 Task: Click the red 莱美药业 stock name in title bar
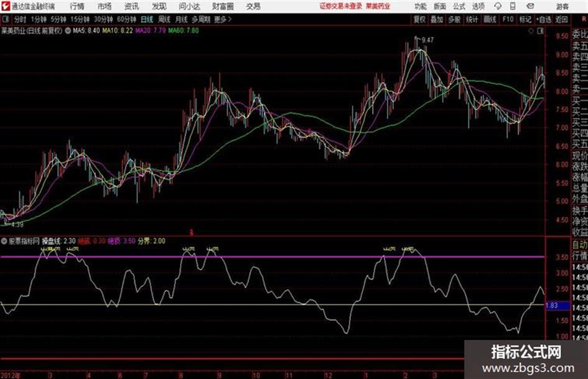point(378,6)
